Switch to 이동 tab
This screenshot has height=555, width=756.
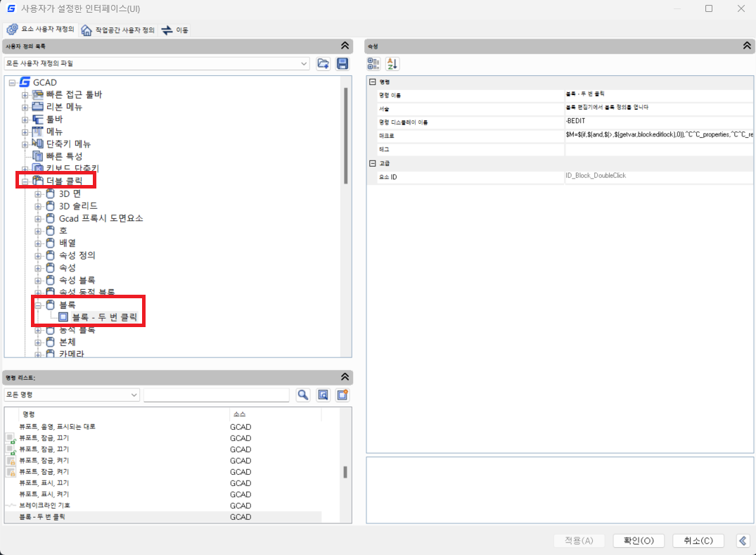click(174, 30)
